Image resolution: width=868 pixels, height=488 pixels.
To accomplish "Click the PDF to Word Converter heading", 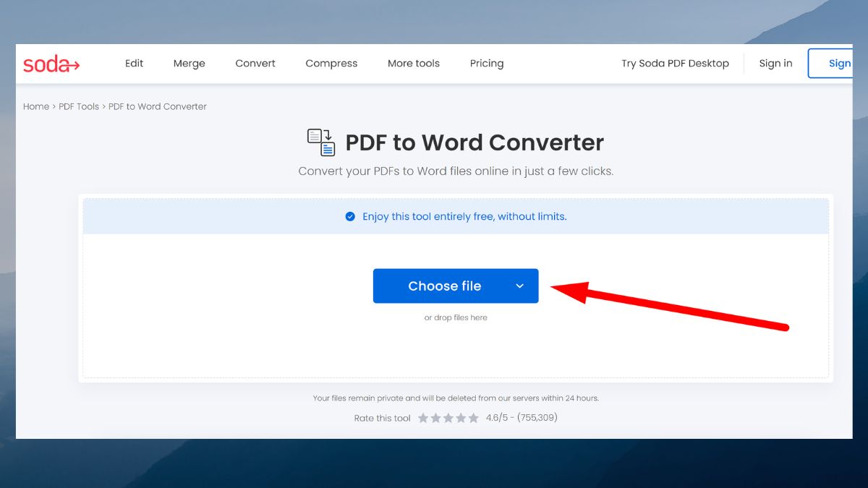I will pos(475,142).
